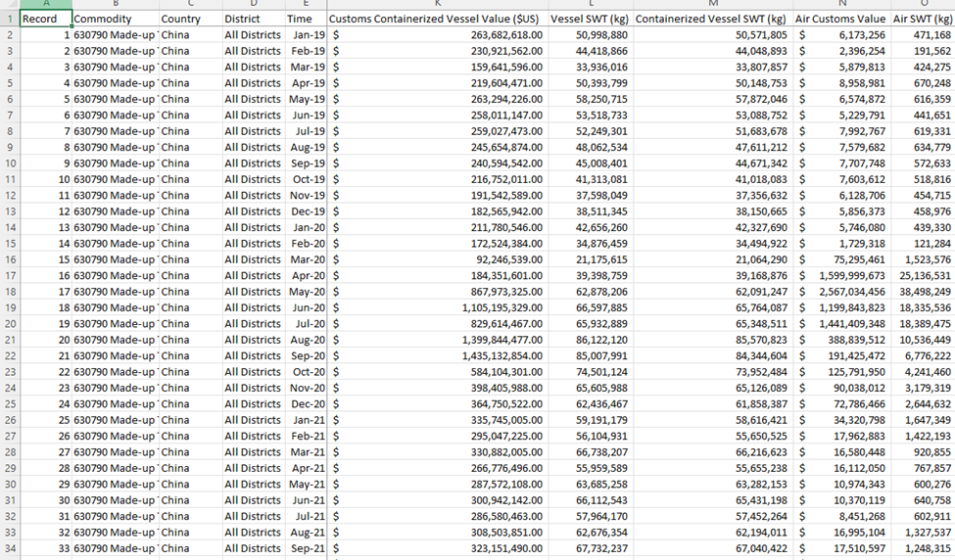Click Vessel SWT cell 86,122,120
The height and width of the screenshot is (560, 955).
coord(591,340)
